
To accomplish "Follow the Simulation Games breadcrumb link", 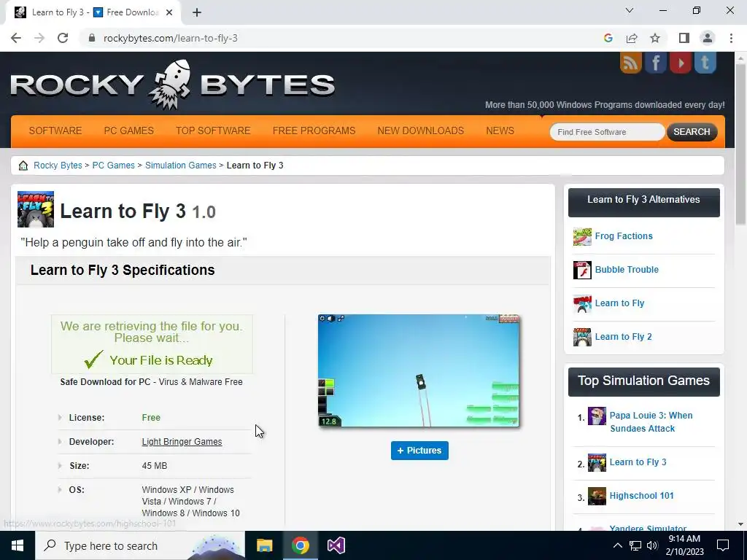I will tap(181, 166).
